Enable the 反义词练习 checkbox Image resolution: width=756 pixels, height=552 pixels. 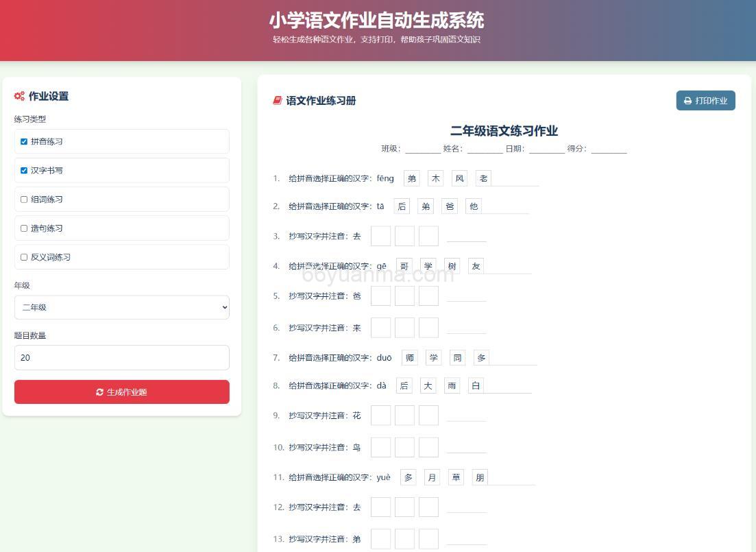[23, 257]
